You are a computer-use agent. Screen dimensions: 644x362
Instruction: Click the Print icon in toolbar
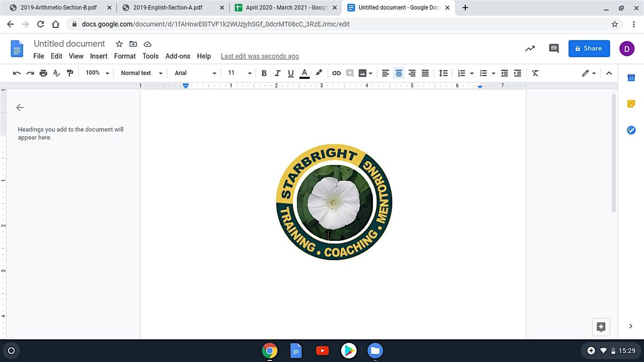tap(43, 73)
